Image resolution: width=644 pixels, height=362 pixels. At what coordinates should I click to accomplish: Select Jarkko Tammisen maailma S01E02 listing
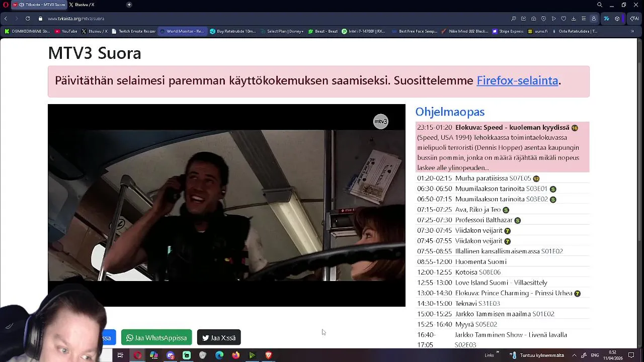point(502,314)
